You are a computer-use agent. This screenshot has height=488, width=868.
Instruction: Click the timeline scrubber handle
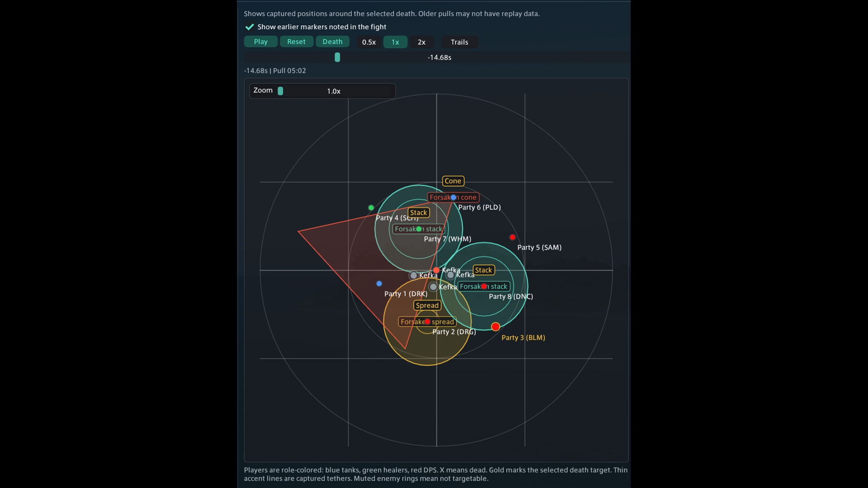(337, 57)
